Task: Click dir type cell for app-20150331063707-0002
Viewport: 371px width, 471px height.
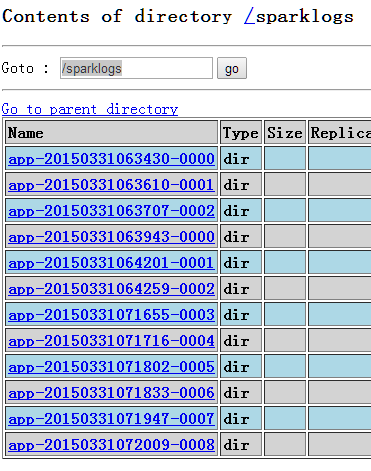Action: pos(241,210)
